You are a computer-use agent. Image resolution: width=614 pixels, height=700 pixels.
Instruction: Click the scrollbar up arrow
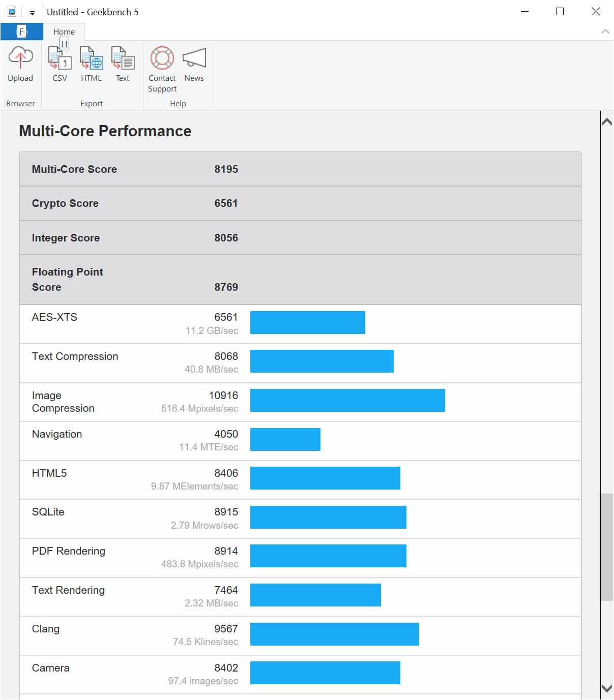tap(606, 122)
